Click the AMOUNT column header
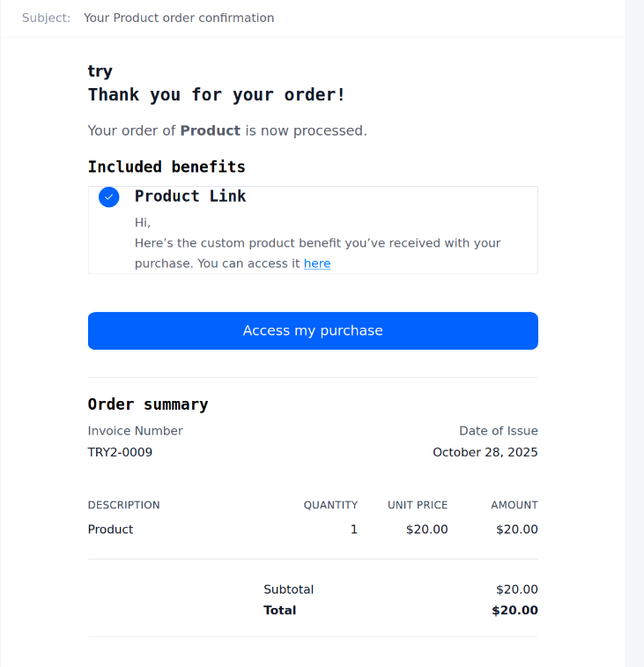 click(514, 505)
